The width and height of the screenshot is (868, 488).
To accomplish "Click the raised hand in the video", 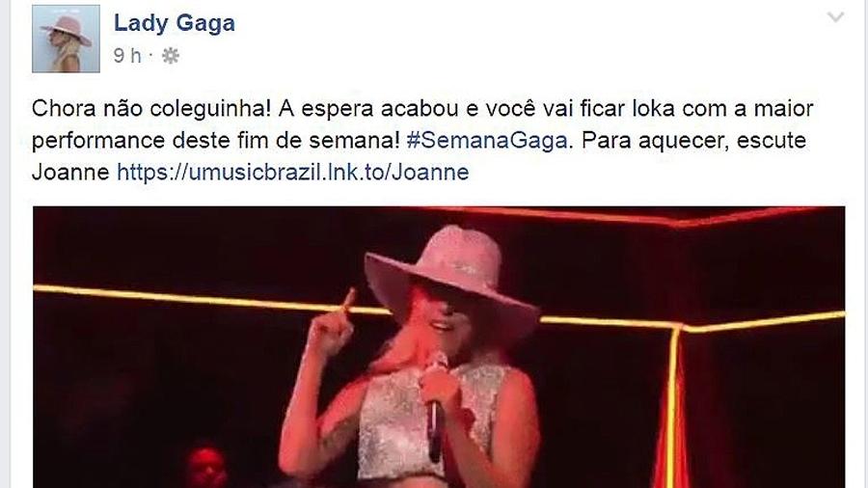I will point(331,329).
